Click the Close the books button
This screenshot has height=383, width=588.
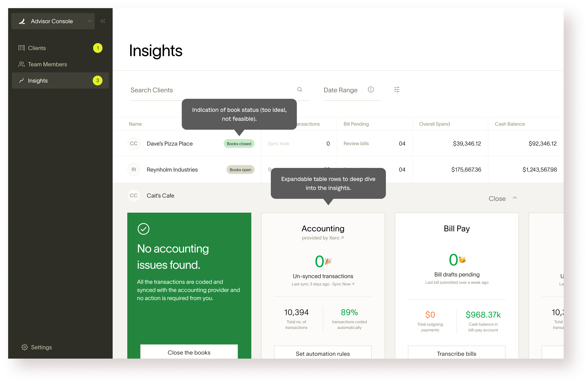(x=189, y=352)
